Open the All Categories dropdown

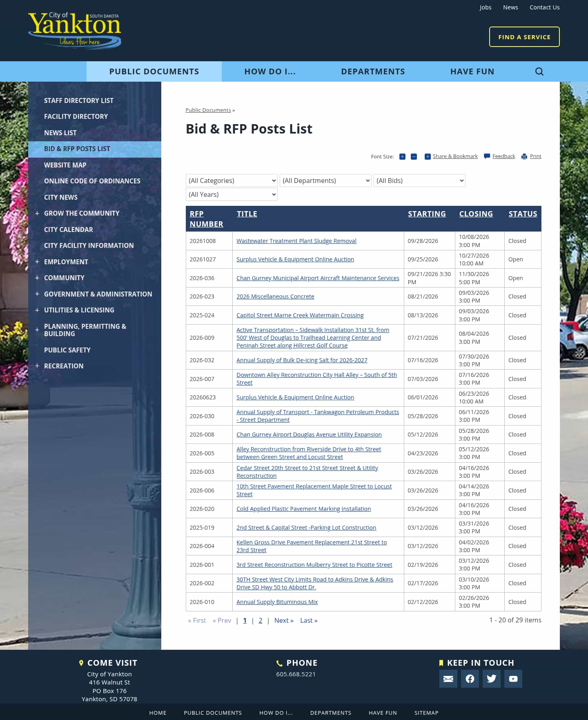pyautogui.click(x=232, y=181)
